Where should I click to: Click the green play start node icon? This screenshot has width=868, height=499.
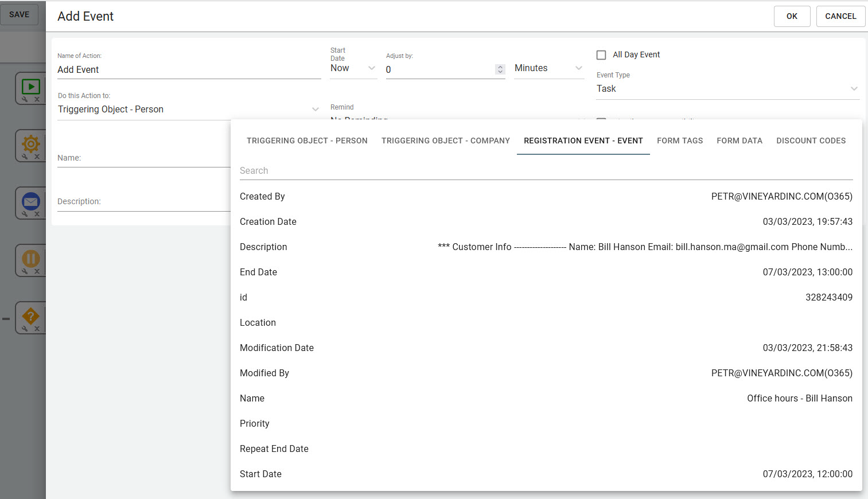[x=30, y=87]
